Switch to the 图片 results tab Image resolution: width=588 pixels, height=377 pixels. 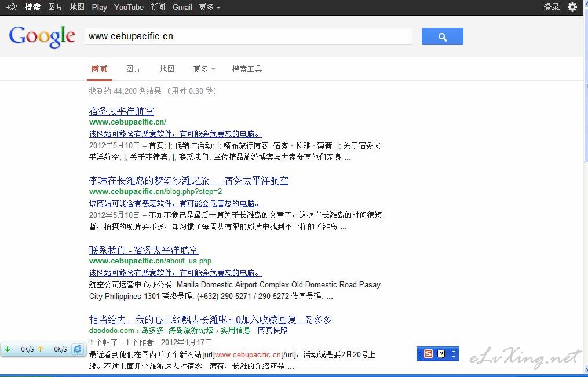(x=133, y=69)
